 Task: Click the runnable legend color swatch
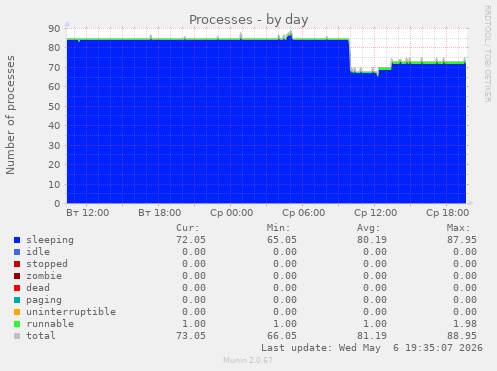[x=17, y=324]
